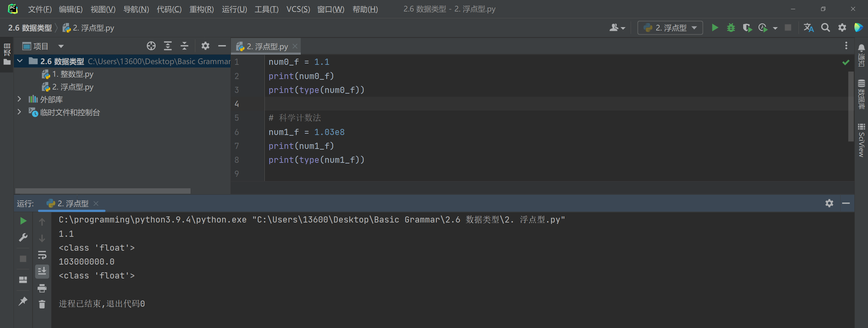
Task: Jump down the stack trace arrow
Action: tap(42, 238)
